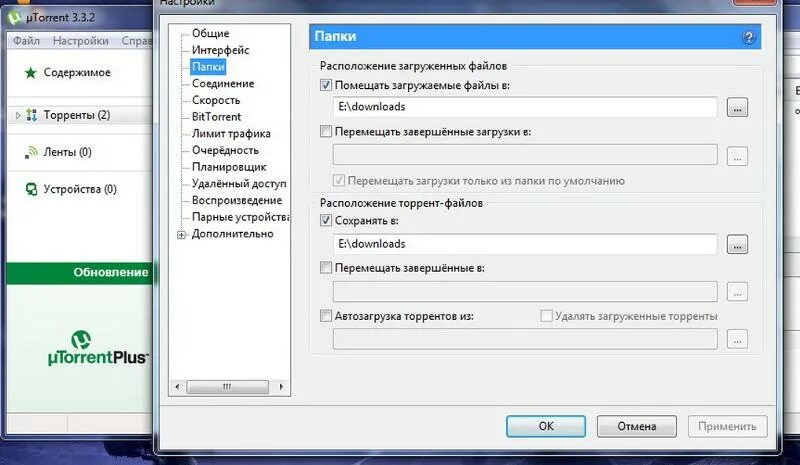Click the star icon next to Содержимое
Screen dimensions: 800x465
click(31, 72)
